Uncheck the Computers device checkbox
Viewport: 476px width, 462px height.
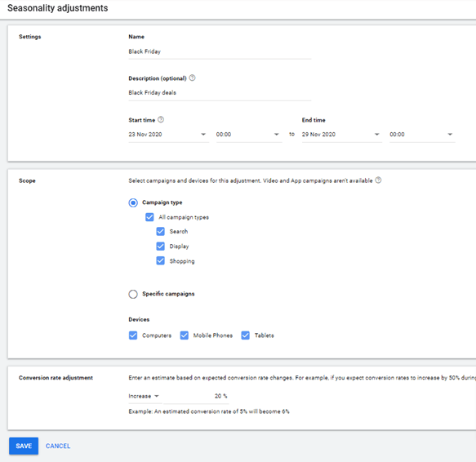click(x=133, y=335)
